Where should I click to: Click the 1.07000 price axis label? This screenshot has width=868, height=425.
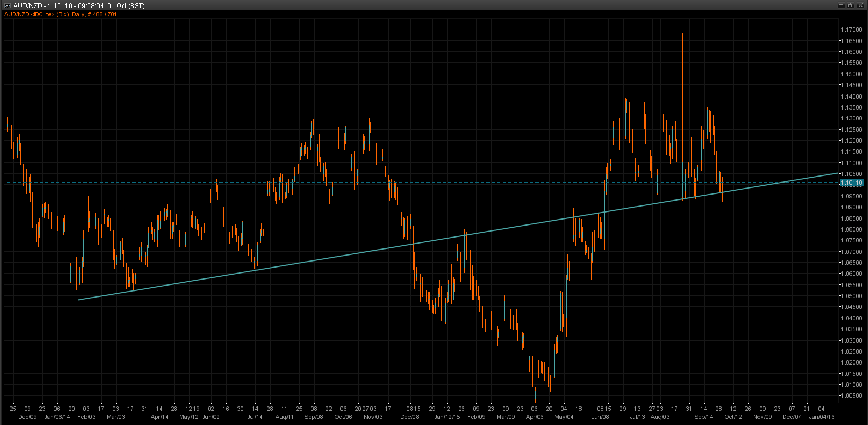[x=852, y=252]
